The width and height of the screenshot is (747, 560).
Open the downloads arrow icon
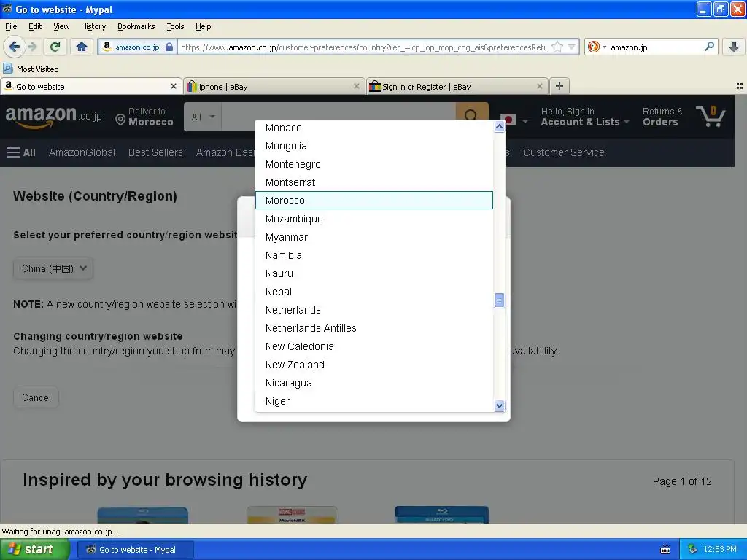click(x=734, y=47)
